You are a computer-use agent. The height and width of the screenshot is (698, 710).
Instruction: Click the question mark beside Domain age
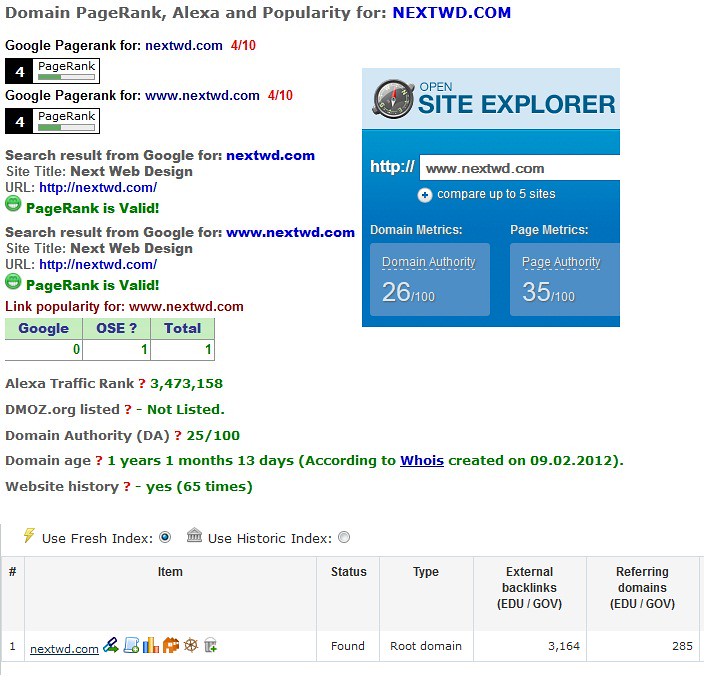(x=99, y=461)
